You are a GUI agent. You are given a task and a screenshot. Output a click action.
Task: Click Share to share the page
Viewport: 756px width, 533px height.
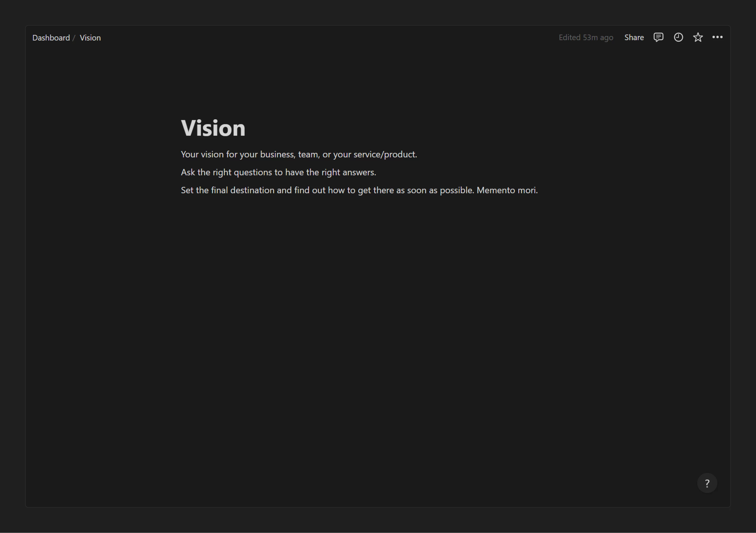(634, 37)
